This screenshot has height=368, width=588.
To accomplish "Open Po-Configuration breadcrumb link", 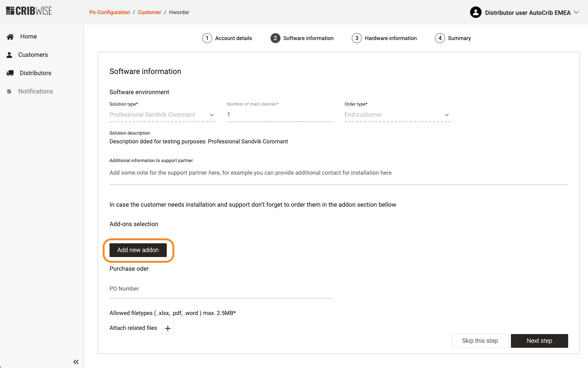I will [110, 12].
